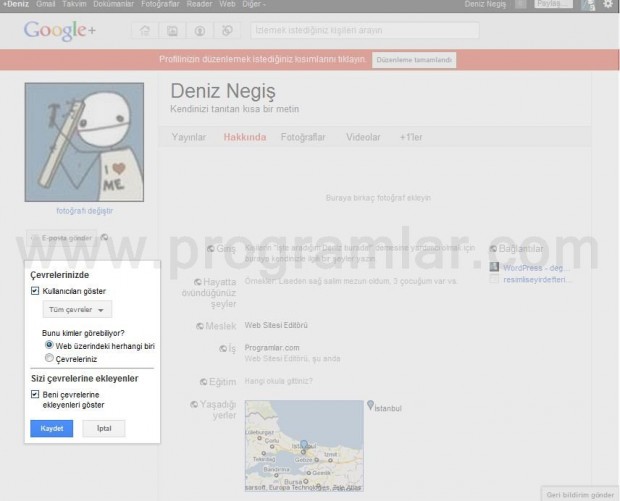The height and width of the screenshot is (501, 620).
Task: Open Gmail from the top bar
Action: pyautogui.click(x=45, y=4)
